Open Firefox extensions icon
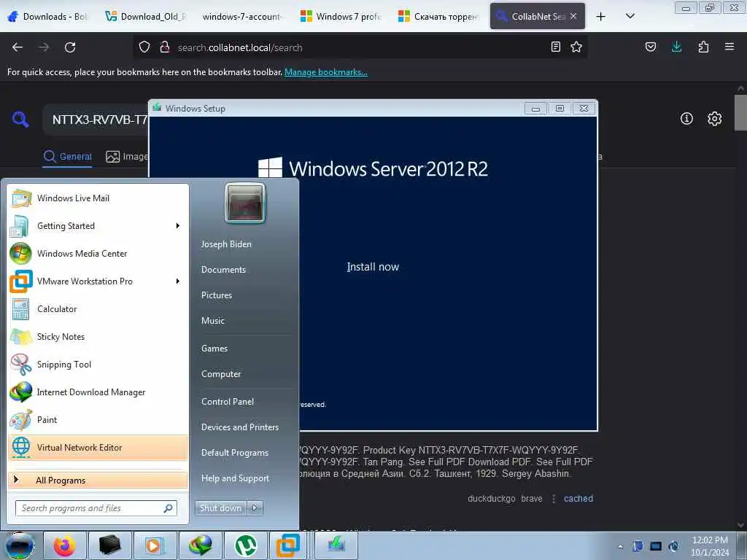The width and height of the screenshot is (747, 560). click(703, 47)
